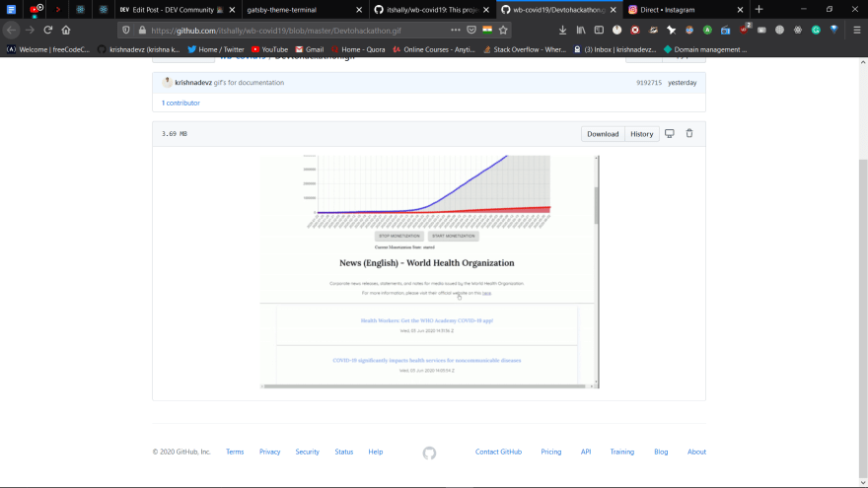This screenshot has width=868, height=488.
Task: Click the page vertical scrollbar thumb
Action: click(x=863, y=318)
